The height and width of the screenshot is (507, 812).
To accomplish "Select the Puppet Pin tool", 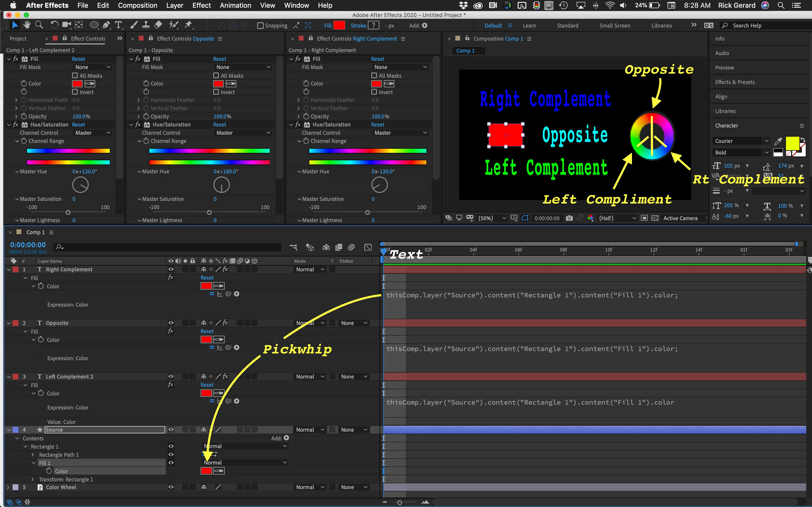I will [x=188, y=25].
